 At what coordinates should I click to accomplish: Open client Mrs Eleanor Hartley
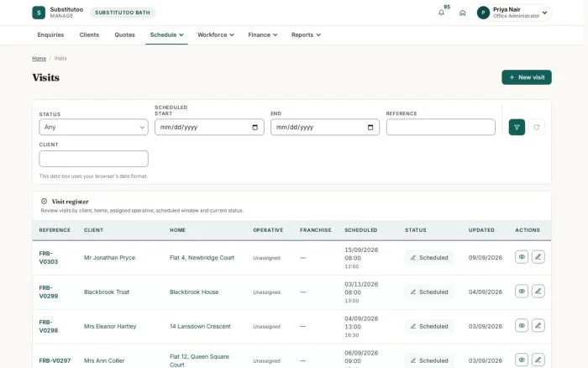click(110, 326)
